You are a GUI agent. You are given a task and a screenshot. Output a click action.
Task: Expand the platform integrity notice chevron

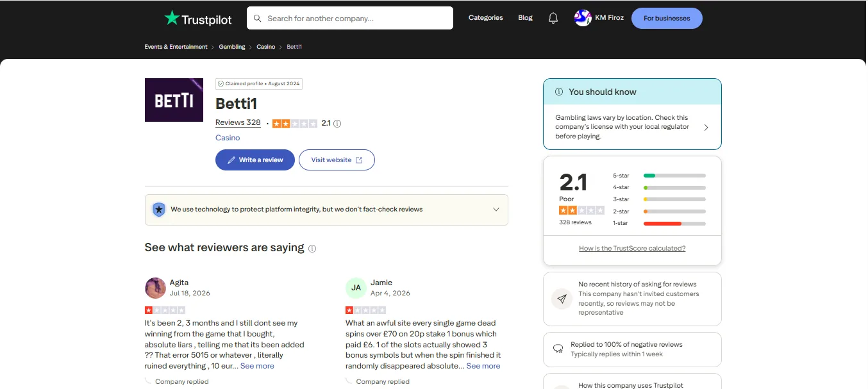click(x=496, y=210)
